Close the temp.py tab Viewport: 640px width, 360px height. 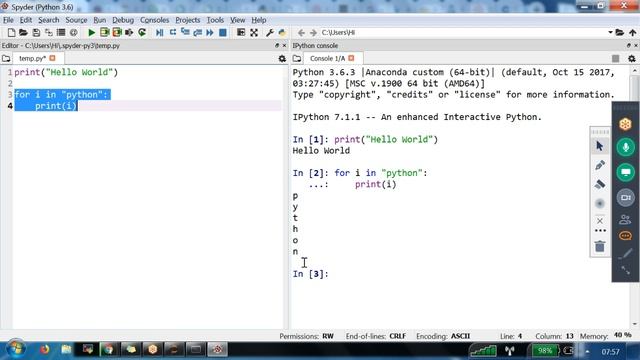coord(52,58)
